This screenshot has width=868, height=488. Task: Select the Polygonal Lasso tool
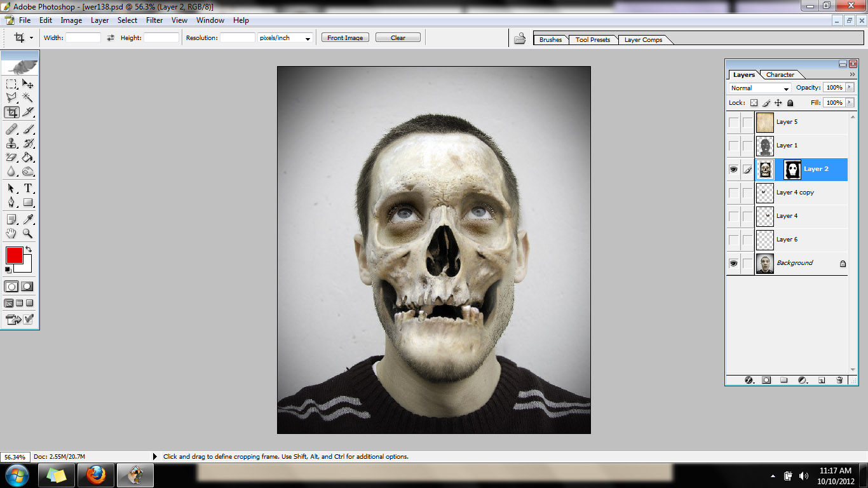click(11, 98)
